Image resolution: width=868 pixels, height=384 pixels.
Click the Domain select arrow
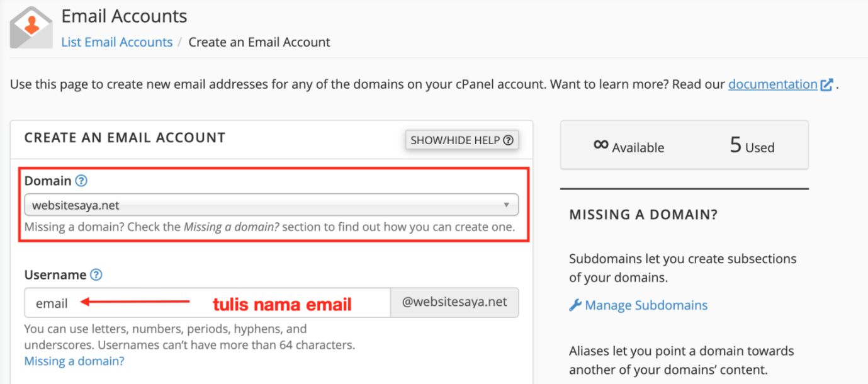[506, 205]
